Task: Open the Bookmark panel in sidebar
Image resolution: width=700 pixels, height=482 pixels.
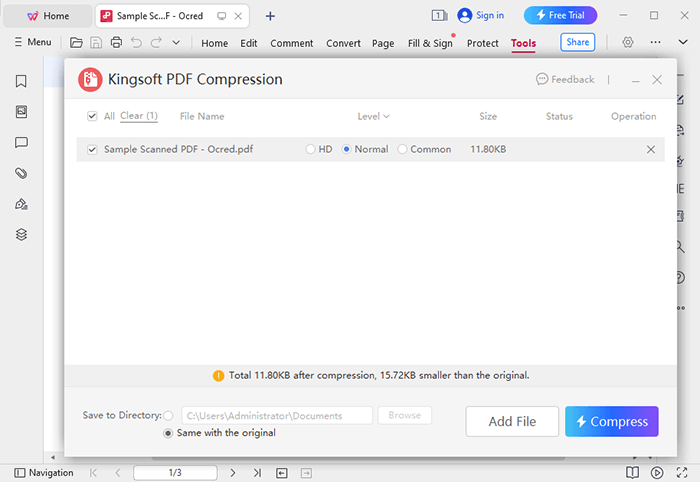Action: click(21, 81)
